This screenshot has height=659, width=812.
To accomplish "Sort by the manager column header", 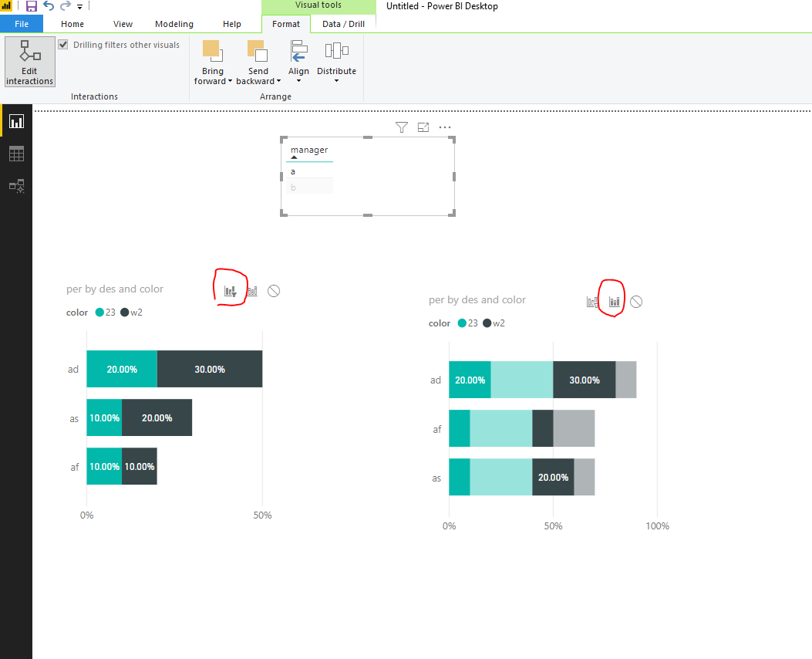I will click(309, 150).
